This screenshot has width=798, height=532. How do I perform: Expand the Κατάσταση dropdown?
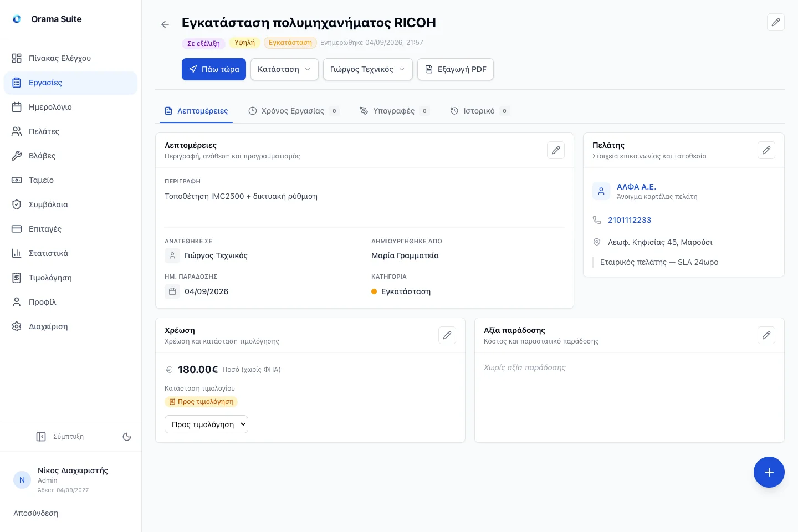click(x=284, y=69)
